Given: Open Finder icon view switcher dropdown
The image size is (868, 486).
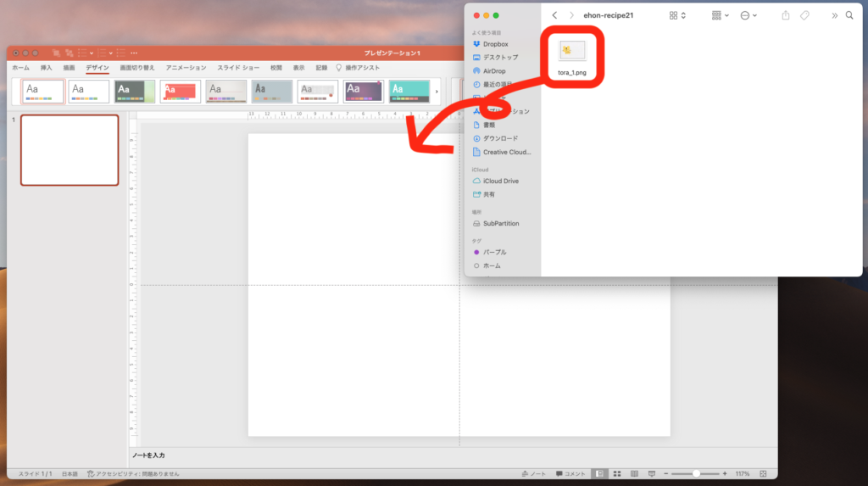Looking at the screenshot, I should click(677, 15).
